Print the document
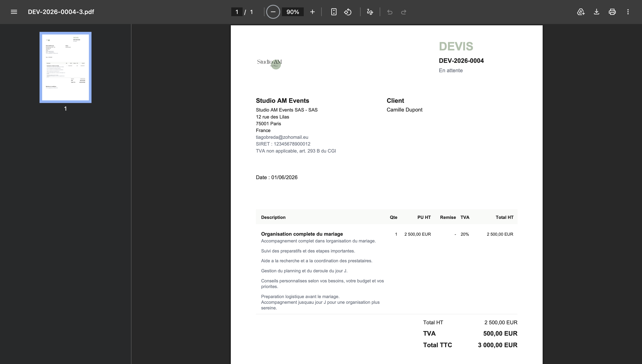 tap(612, 12)
